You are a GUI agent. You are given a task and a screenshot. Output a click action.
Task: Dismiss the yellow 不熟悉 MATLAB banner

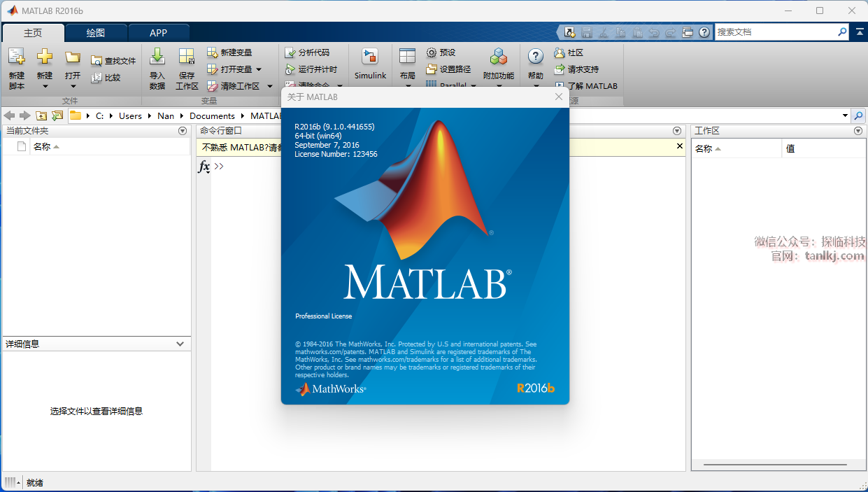pos(680,146)
